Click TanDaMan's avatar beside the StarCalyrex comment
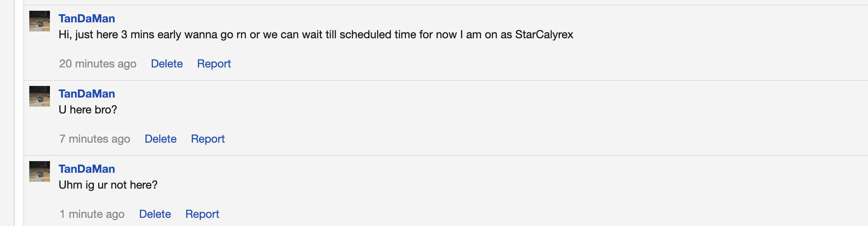 pos(40,21)
